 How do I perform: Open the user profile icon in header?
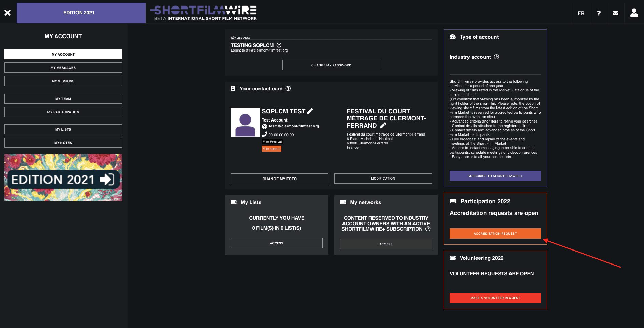pyautogui.click(x=634, y=13)
